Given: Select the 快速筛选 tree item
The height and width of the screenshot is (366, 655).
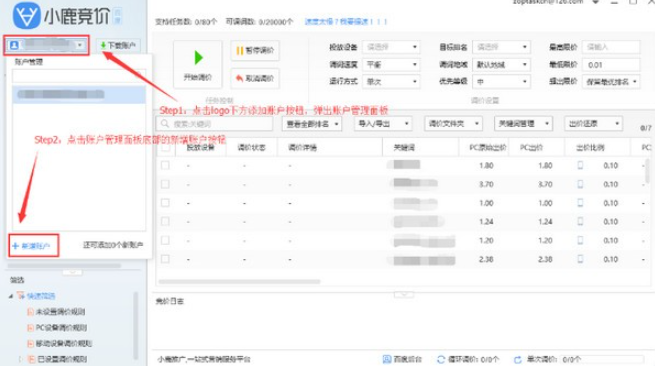Looking at the screenshot, I should tap(41, 296).
